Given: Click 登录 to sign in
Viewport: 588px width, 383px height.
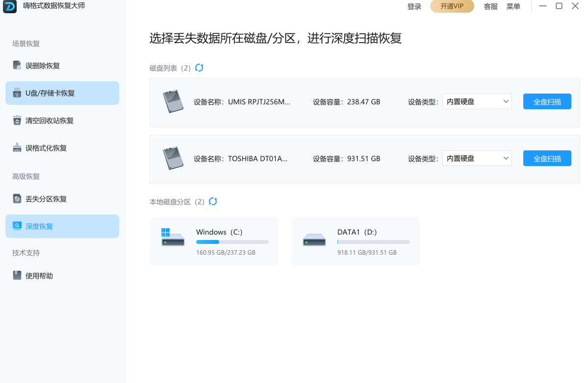Looking at the screenshot, I should [414, 6].
